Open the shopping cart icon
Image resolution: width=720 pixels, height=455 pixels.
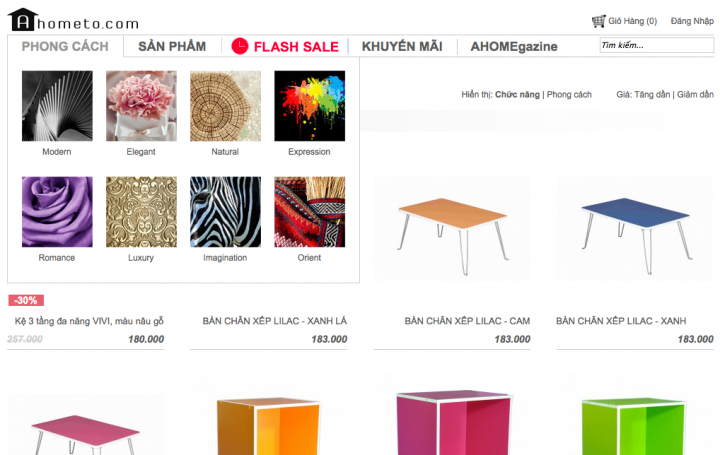pyautogui.click(x=598, y=21)
